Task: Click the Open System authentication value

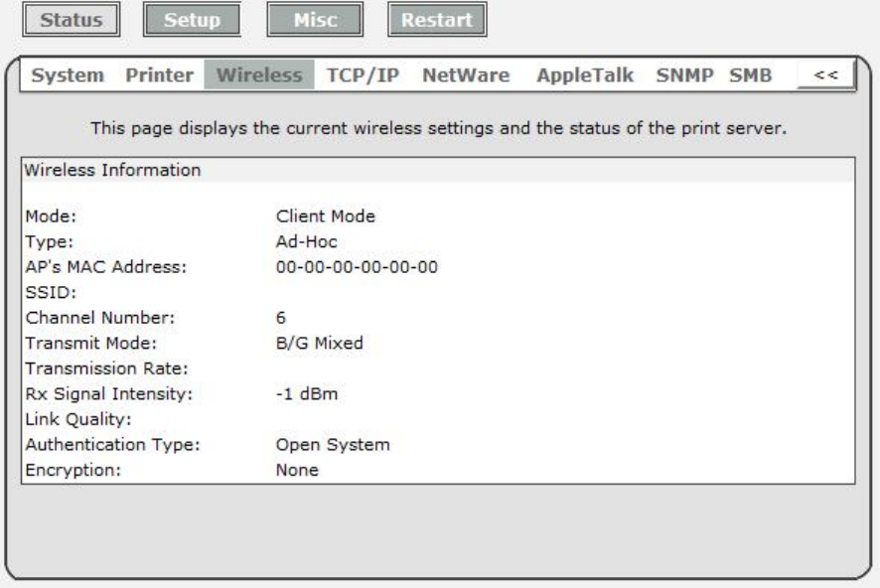Action: pos(333,444)
